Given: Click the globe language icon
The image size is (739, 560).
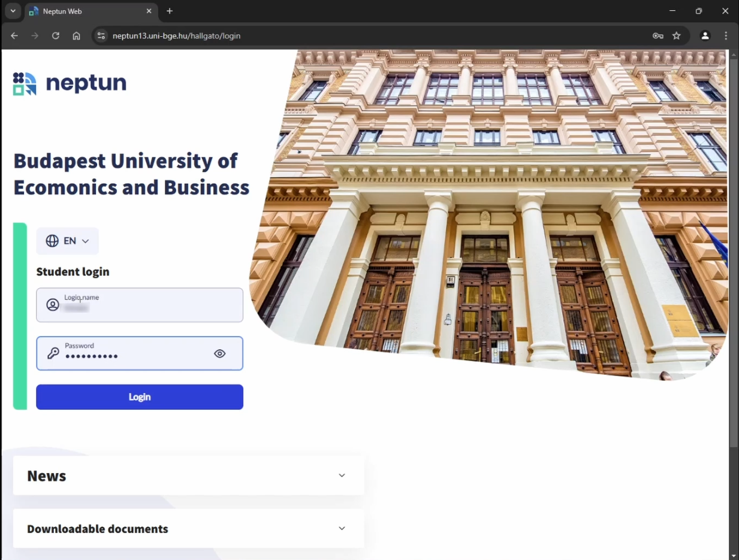Looking at the screenshot, I should point(52,241).
